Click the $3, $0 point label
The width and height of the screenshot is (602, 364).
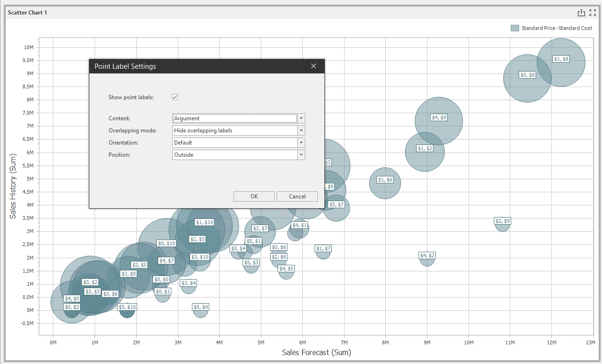click(x=128, y=274)
